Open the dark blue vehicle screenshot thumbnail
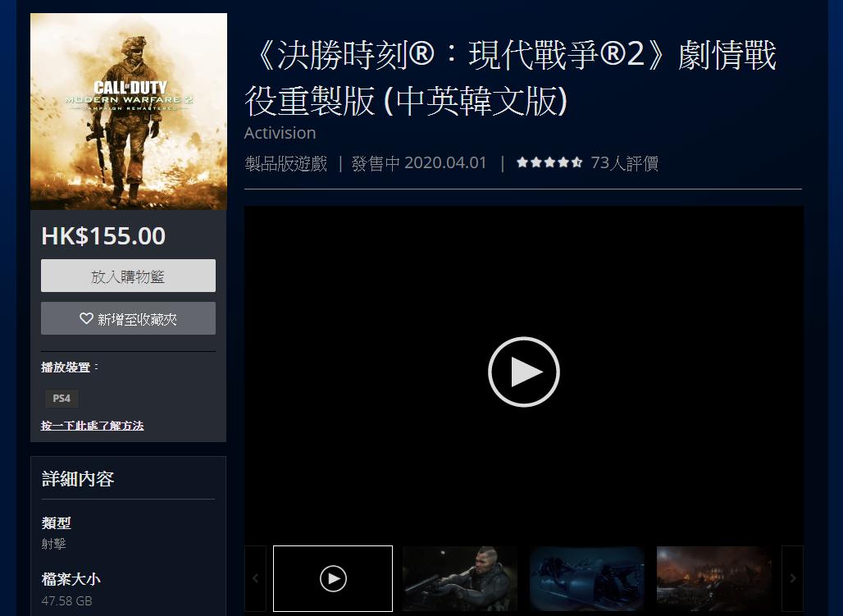 pos(587,578)
